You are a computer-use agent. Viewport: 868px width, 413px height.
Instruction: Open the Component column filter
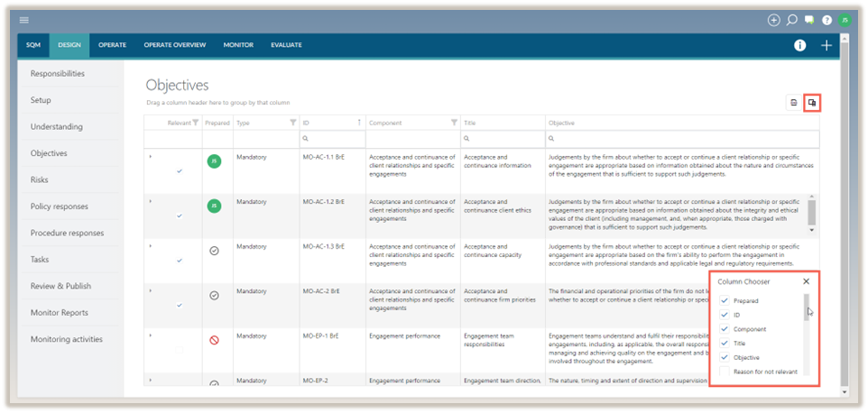[453, 123]
